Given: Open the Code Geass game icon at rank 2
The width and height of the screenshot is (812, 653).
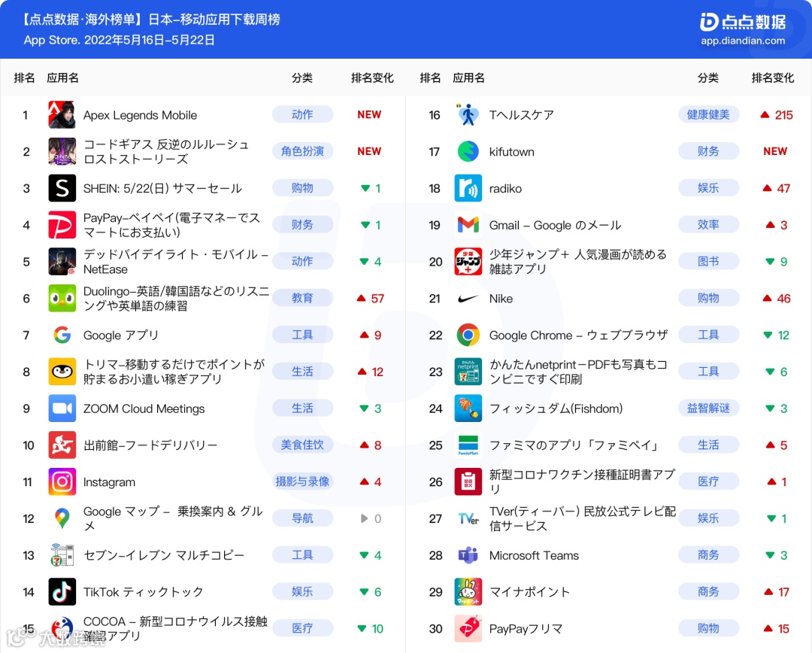Looking at the screenshot, I should pos(62,151).
